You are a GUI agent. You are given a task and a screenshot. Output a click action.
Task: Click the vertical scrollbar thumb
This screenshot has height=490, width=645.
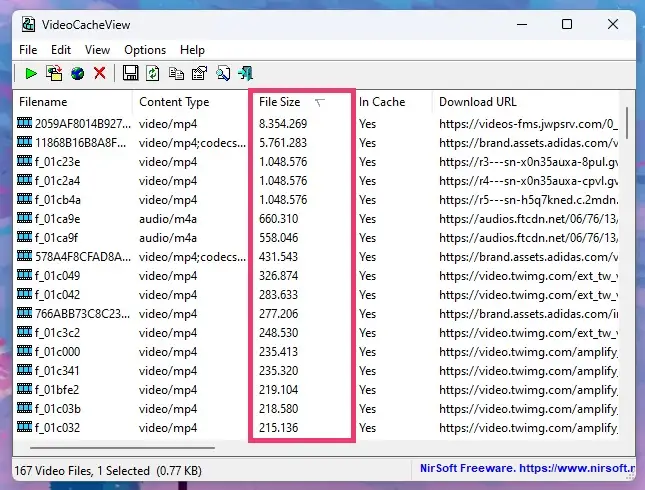[626, 123]
